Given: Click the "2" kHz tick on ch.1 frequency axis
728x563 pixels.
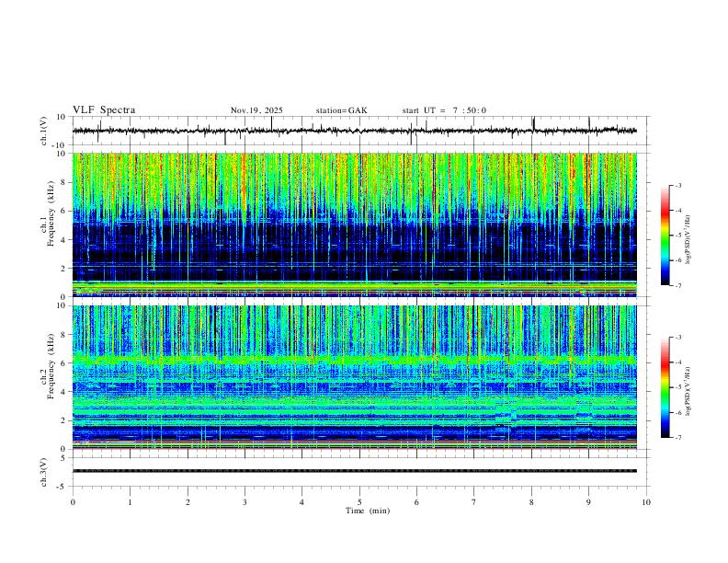Looking at the screenshot, I should pyautogui.click(x=63, y=269).
